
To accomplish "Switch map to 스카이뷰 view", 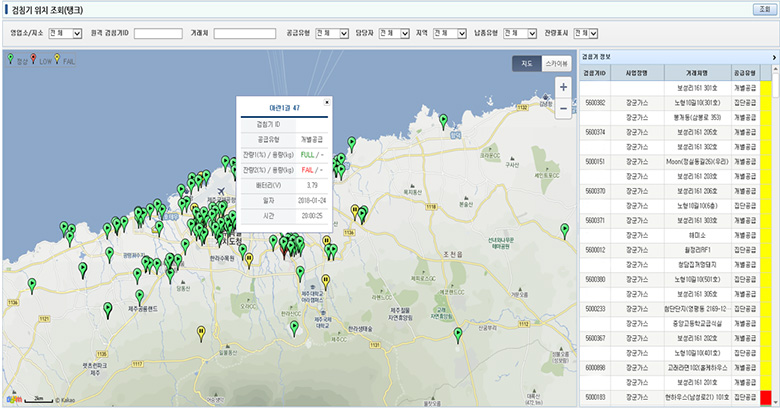I will (x=556, y=64).
